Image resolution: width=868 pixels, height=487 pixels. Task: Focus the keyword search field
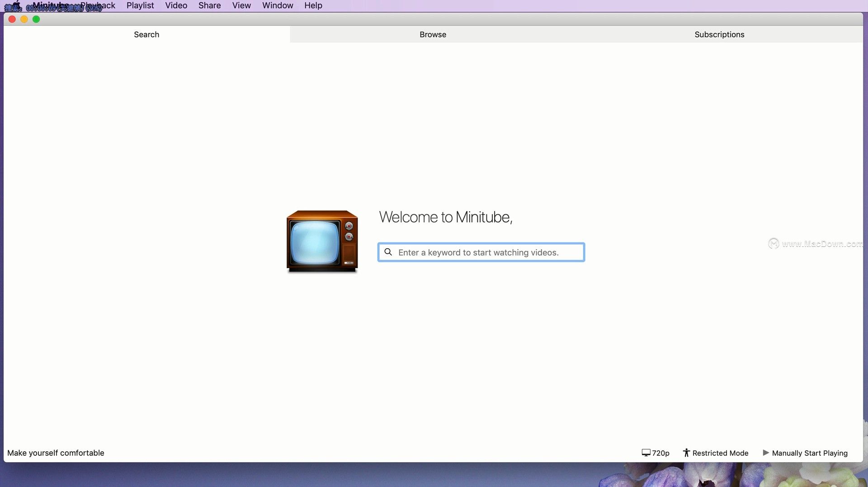pos(481,252)
